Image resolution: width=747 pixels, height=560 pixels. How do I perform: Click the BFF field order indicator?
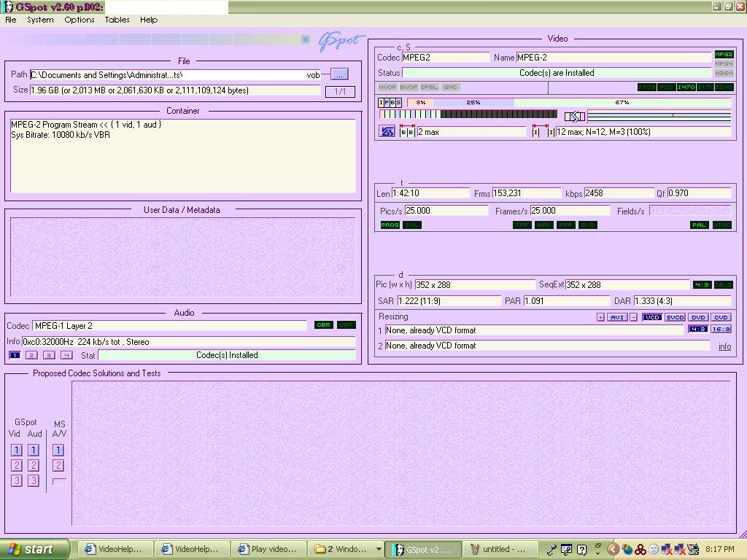click(543, 225)
